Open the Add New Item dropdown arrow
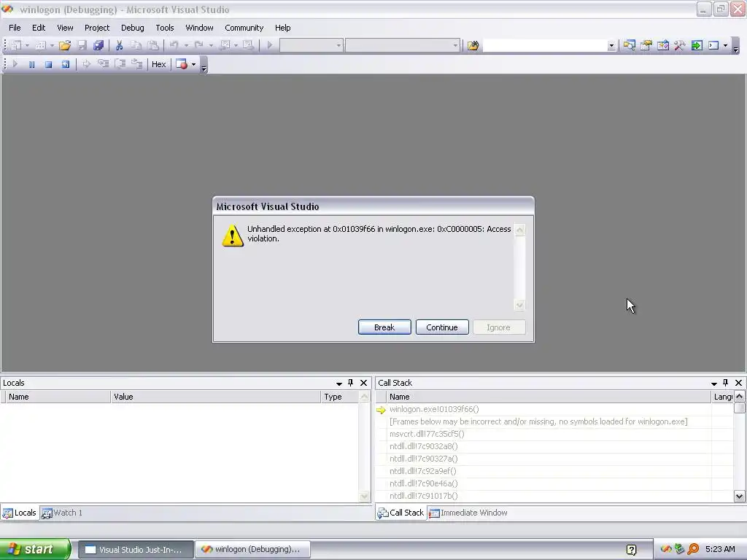This screenshot has width=747, height=560. [52, 46]
